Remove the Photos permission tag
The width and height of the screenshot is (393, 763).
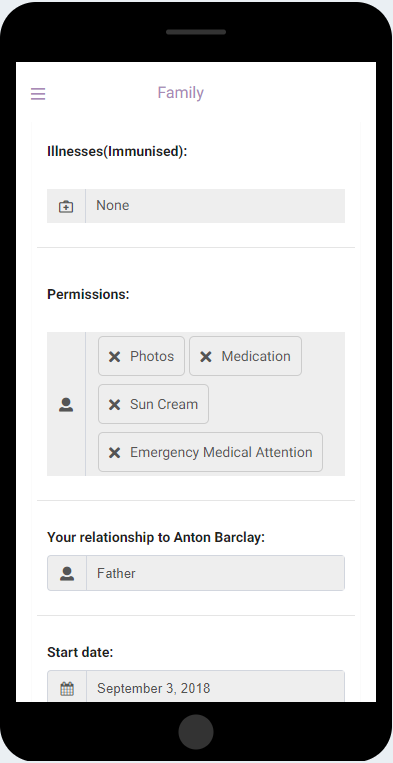[x=114, y=357]
